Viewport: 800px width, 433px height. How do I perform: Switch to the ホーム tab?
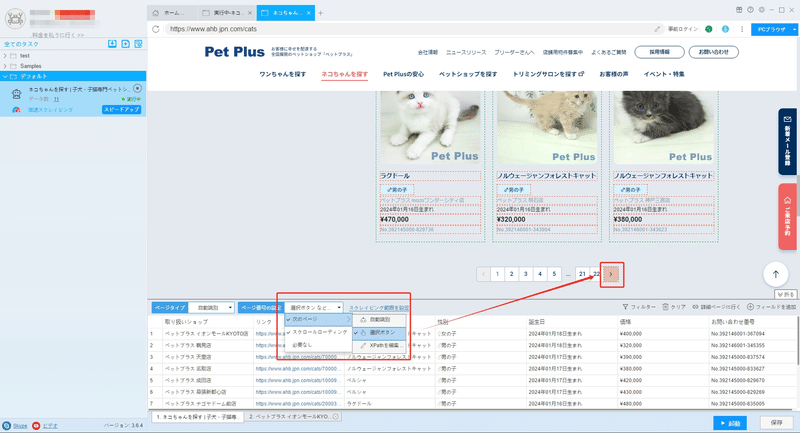[x=172, y=13]
